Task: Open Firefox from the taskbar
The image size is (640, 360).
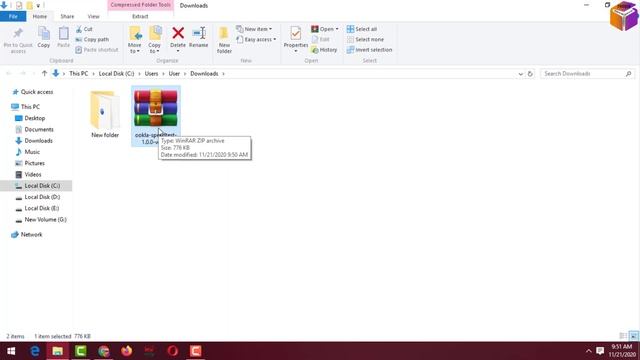Action: (x=127, y=351)
